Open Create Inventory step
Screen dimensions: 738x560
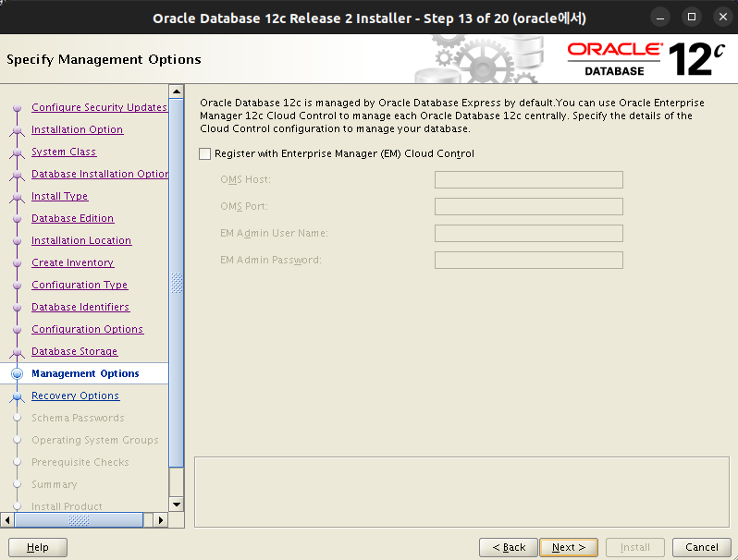click(x=73, y=262)
